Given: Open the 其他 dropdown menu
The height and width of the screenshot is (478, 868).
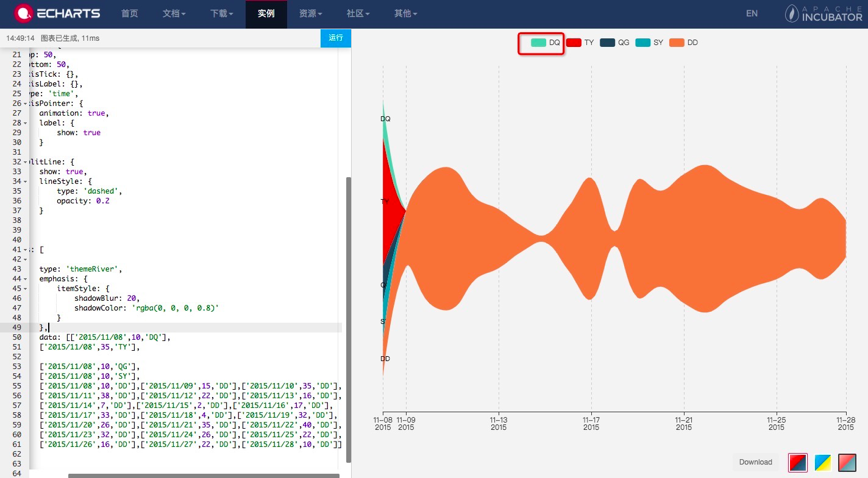Looking at the screenshot, I should coord(406,13).
